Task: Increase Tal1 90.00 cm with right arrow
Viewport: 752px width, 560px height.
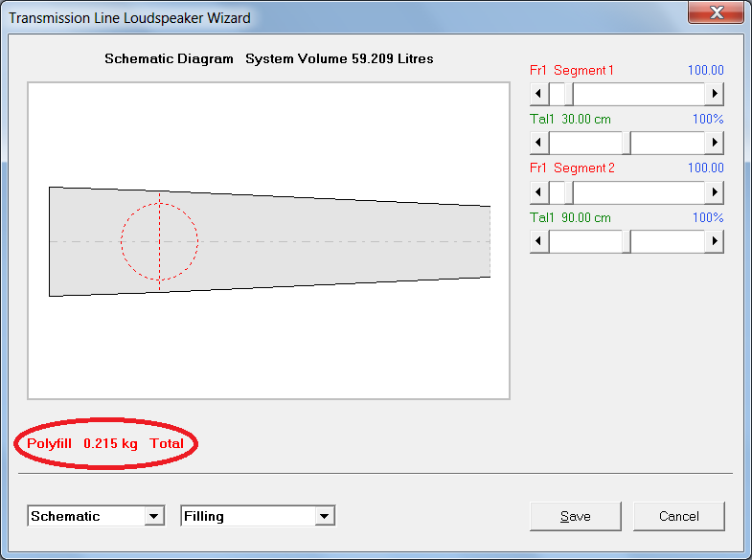Action: 714,241
